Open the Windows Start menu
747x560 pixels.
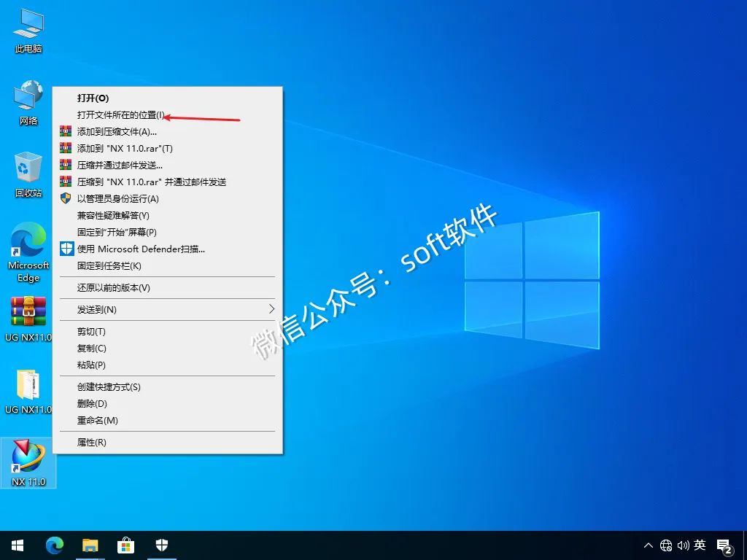[x=18, y=545]
